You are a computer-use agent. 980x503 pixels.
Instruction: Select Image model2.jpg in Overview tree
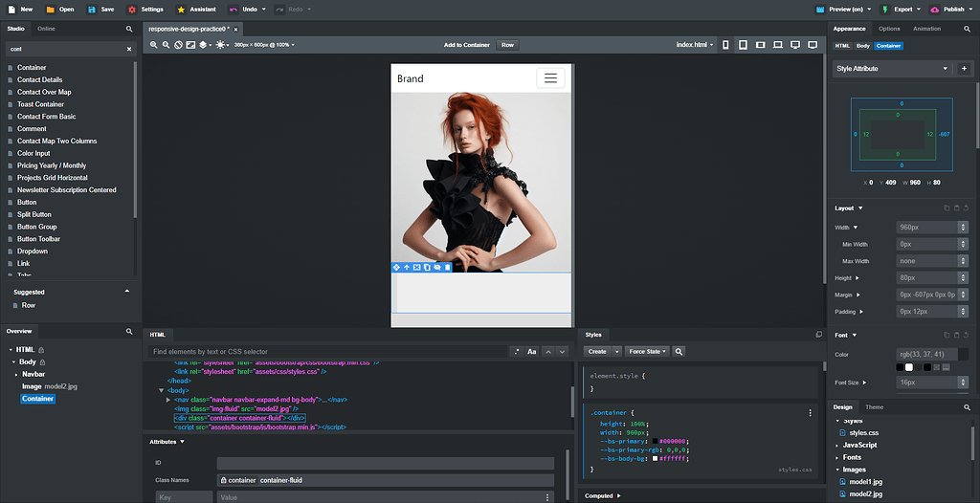click(50, 386)
